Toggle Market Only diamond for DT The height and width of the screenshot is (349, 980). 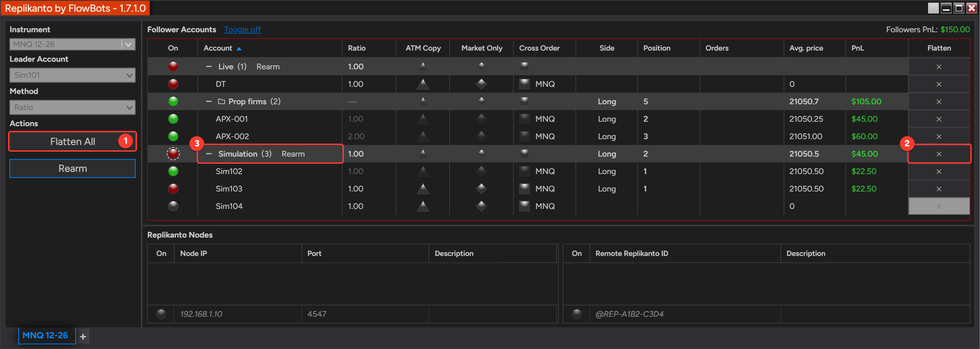click(481, 84)
